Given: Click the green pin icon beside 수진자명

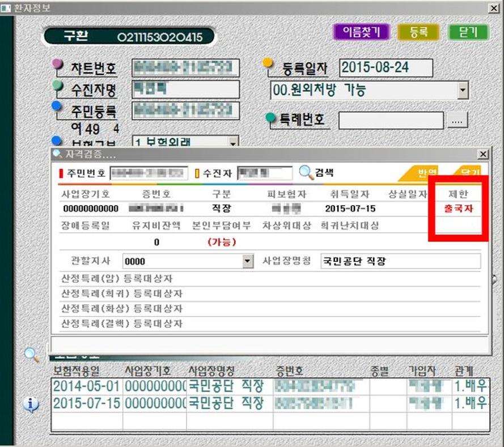Looking at the screenshot, I should click(x=58, y=86).
